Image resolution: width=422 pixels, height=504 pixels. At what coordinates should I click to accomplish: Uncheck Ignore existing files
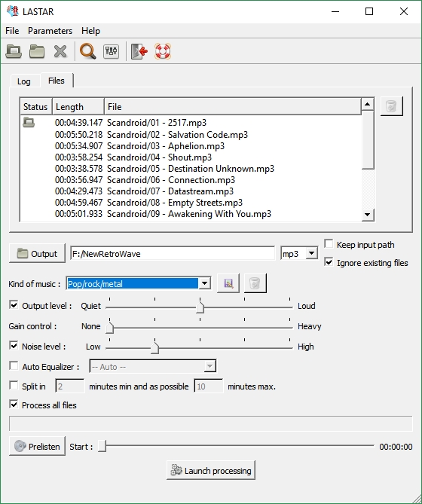[329, 261]
